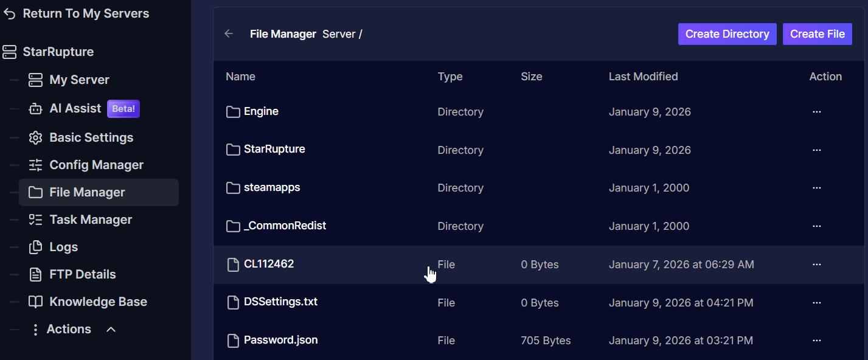Click the Config Manager sliders icon
This screenshot has height=360, width=868.
(35, 165)
